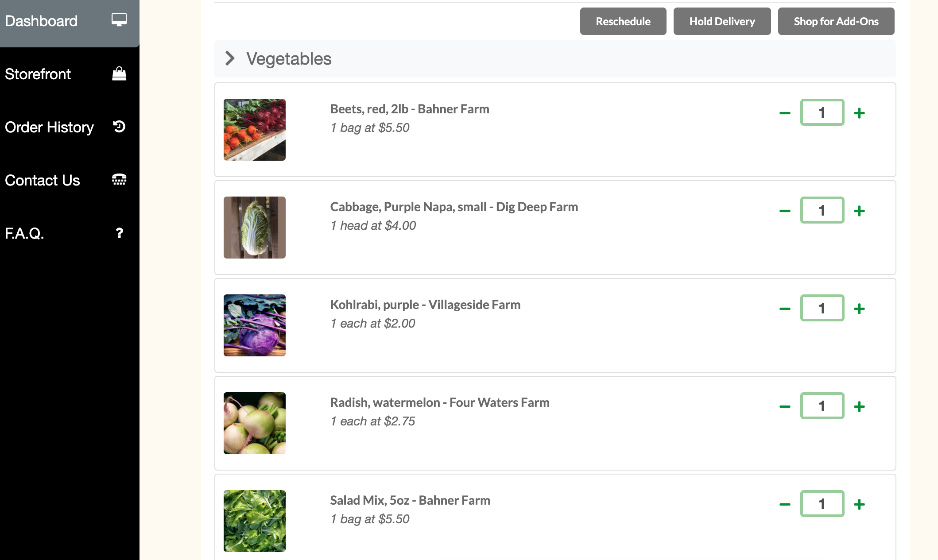Click the Dashboard monitor icon
Viewport: 938px width, 560px height.
point(118,20)
